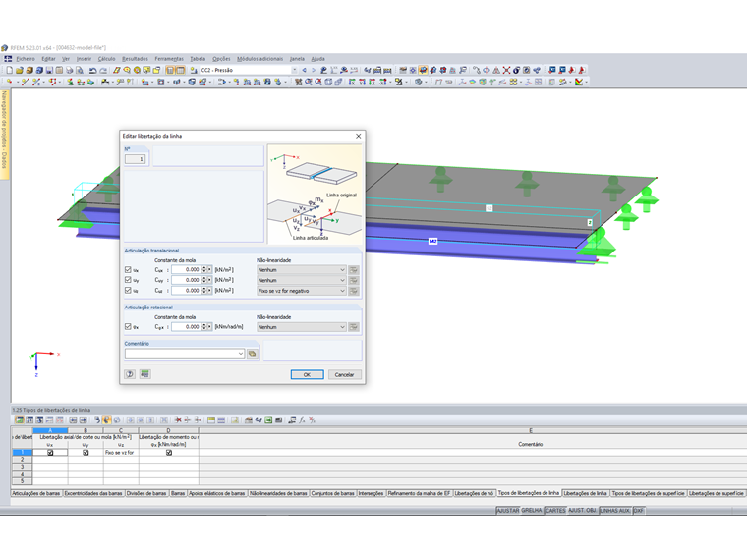
Task: Toggle the uz translational release checkbox
Action: click(x=128, y=291)
